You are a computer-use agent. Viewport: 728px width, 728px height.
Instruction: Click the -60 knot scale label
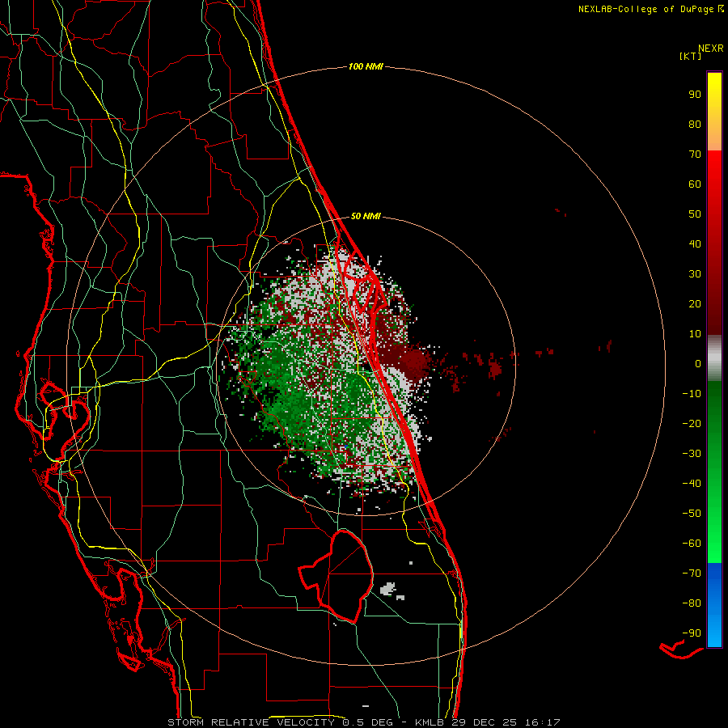[692, 544]
